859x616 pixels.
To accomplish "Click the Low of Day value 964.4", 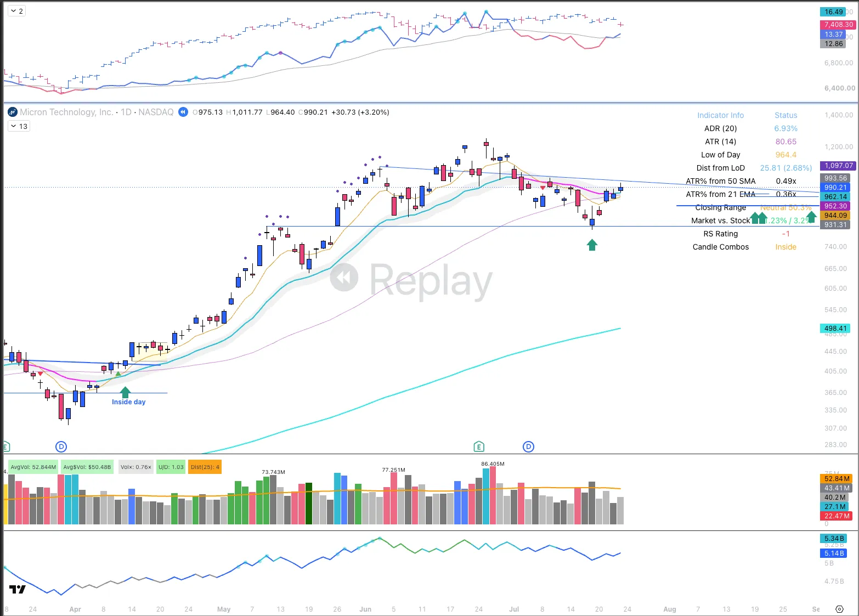I will 786,155.
